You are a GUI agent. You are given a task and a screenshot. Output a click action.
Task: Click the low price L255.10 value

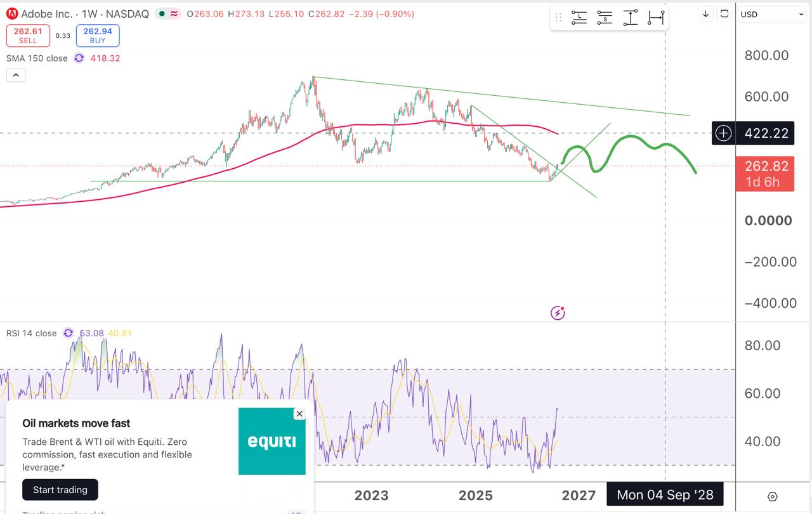point(286,14)
